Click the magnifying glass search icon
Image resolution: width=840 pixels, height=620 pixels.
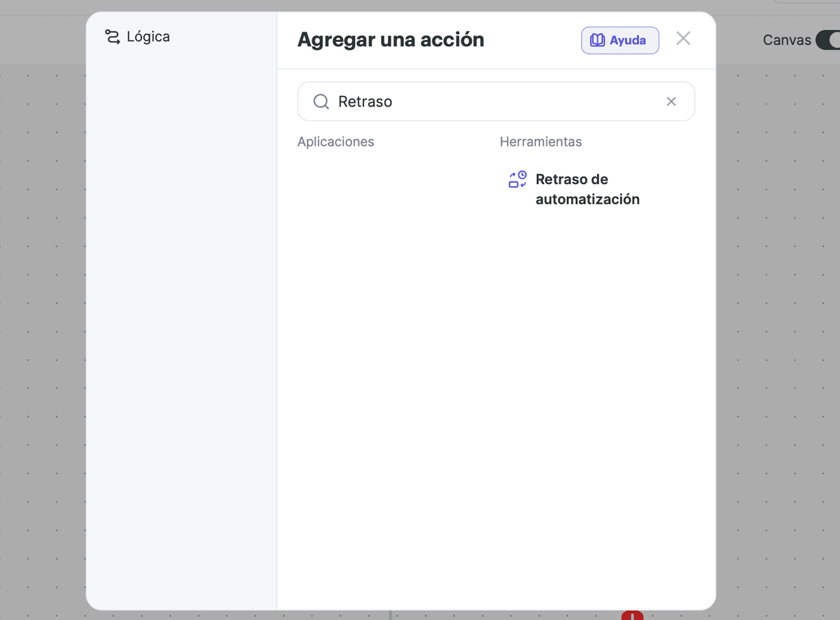[x=321, y=102]
